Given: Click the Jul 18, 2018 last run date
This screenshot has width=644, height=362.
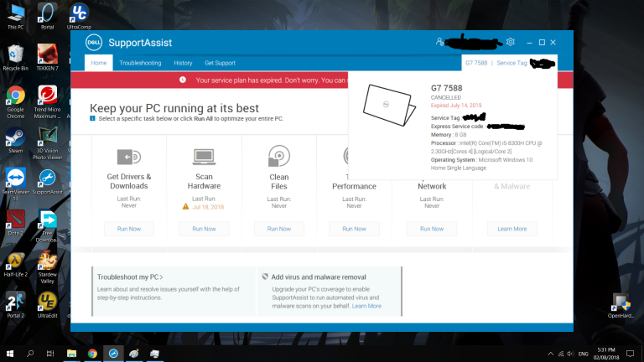Looking at the screenshot, I should 208,207.
